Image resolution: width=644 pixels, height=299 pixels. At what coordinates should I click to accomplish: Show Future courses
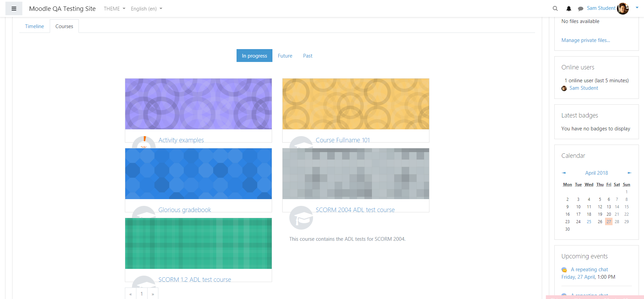285,56
